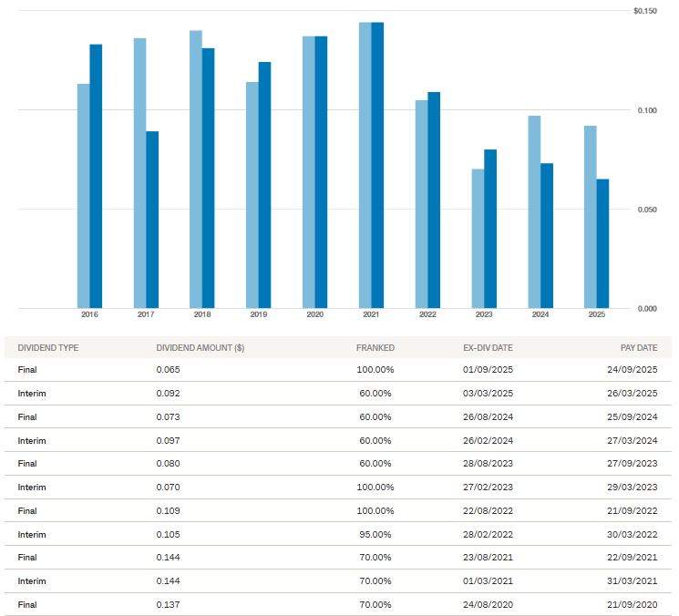This screenshot has height=616, width=679.
Task: Click the Ex-Div Date column header
Action: pos(488,348)
